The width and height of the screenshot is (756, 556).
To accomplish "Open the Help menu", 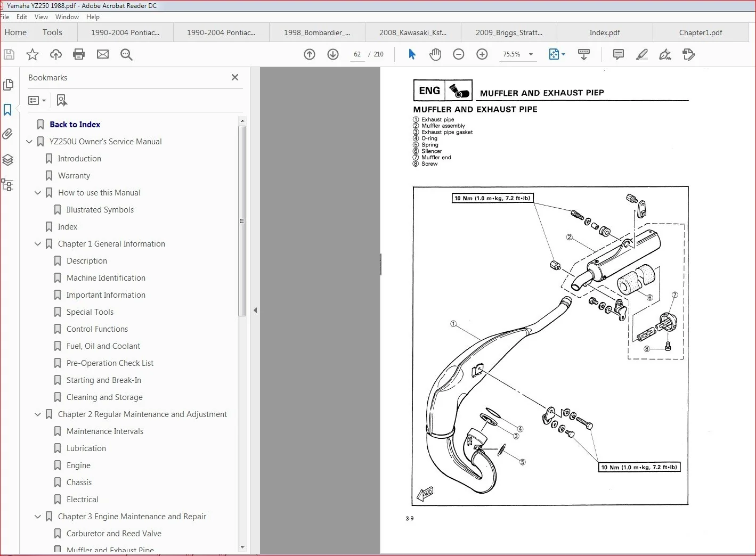I will 93,17.
